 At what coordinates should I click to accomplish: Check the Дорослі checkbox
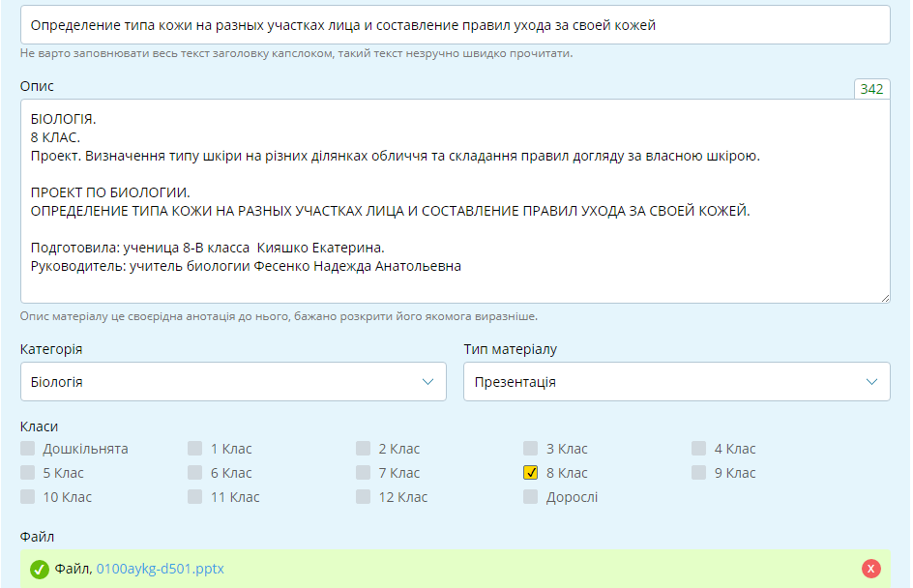pos(530,496)
